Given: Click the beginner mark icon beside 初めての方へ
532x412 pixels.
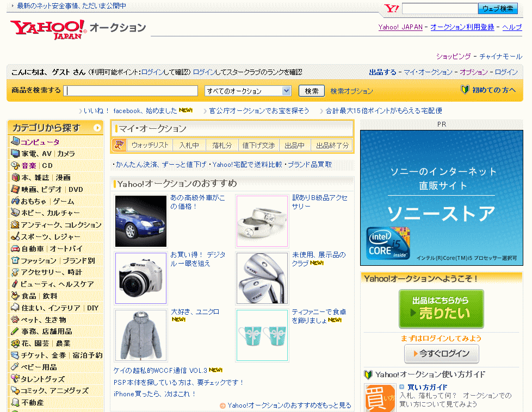Looking at the screenshot, I should point(465,90).
